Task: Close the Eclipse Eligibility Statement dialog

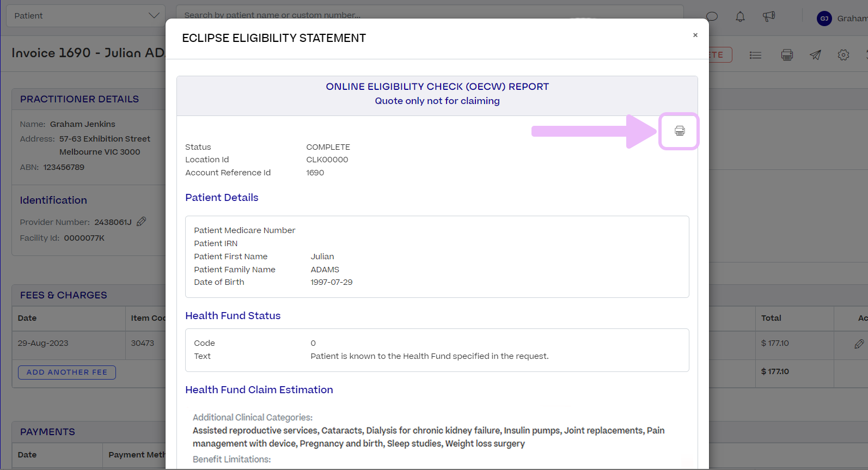Action: tap(695, 35)
